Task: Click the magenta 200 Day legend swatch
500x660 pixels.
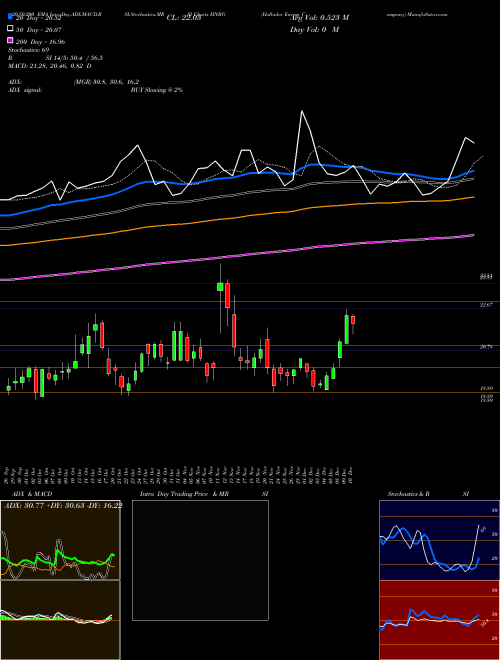Action: (10, 40)
